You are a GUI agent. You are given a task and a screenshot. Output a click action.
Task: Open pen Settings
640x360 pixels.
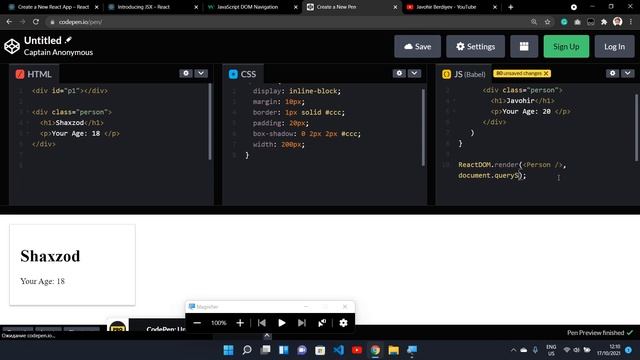475,47
